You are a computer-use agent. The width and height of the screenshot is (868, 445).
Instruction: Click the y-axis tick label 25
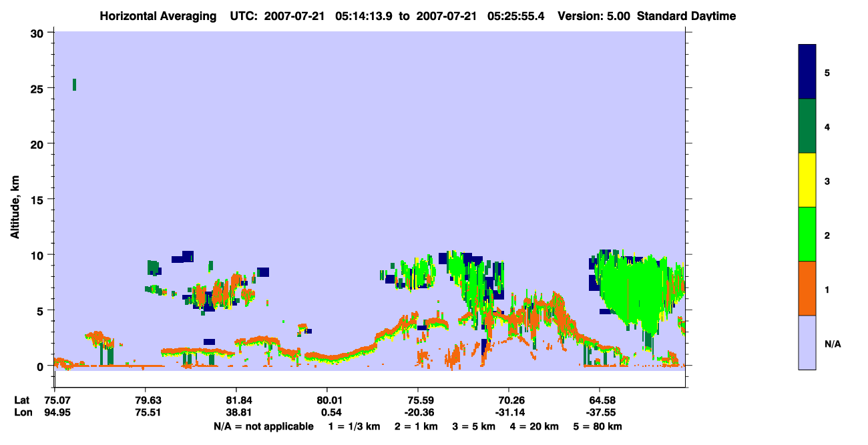coord(39,88)
